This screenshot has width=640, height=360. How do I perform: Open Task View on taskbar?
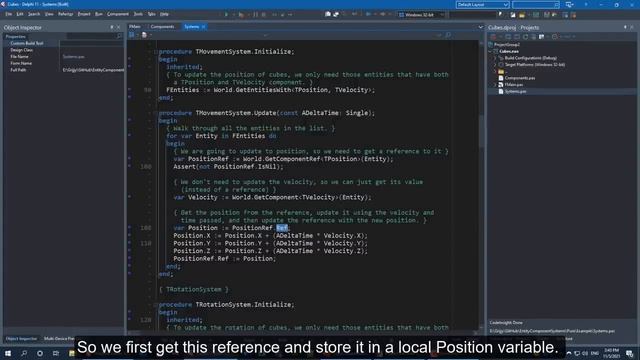(56, 353)
